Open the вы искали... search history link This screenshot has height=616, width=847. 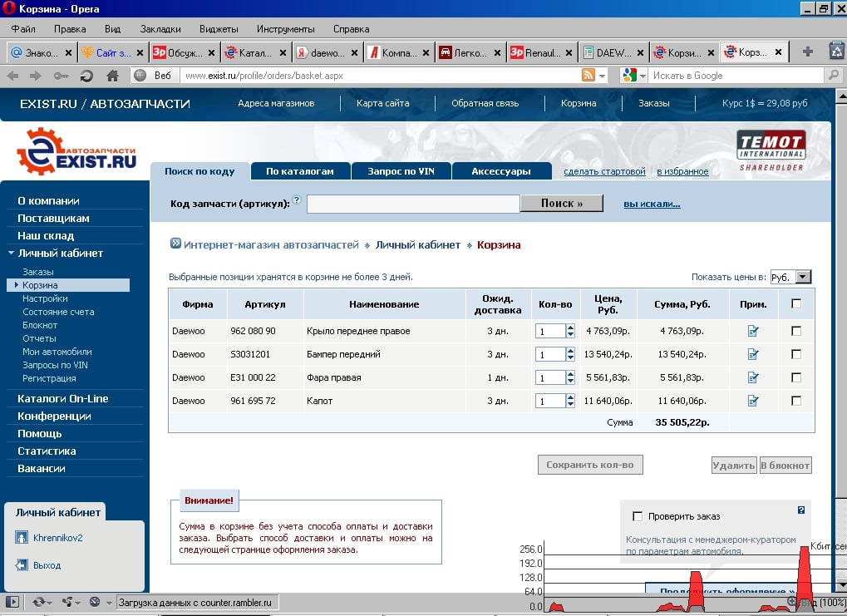[x=652, y=205]
